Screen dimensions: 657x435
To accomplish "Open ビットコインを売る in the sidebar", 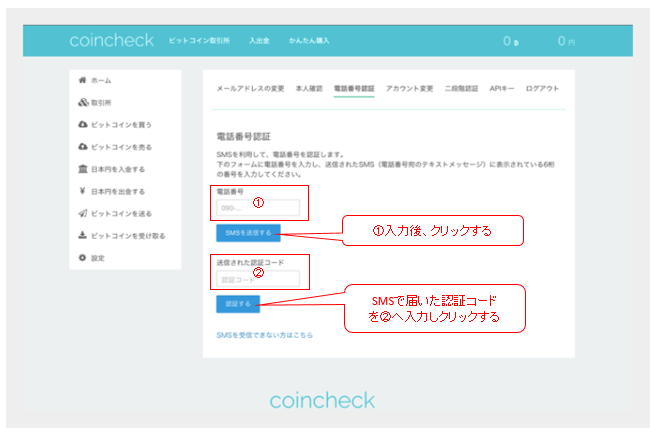I will [122, 147].
